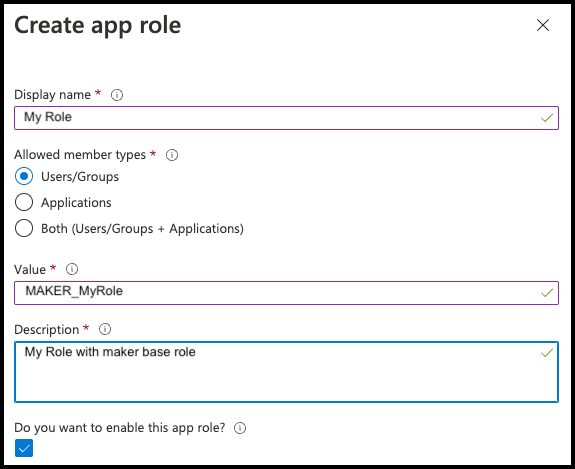
Task: Select the Users/Groups radio button
Action: pos(24,176)
